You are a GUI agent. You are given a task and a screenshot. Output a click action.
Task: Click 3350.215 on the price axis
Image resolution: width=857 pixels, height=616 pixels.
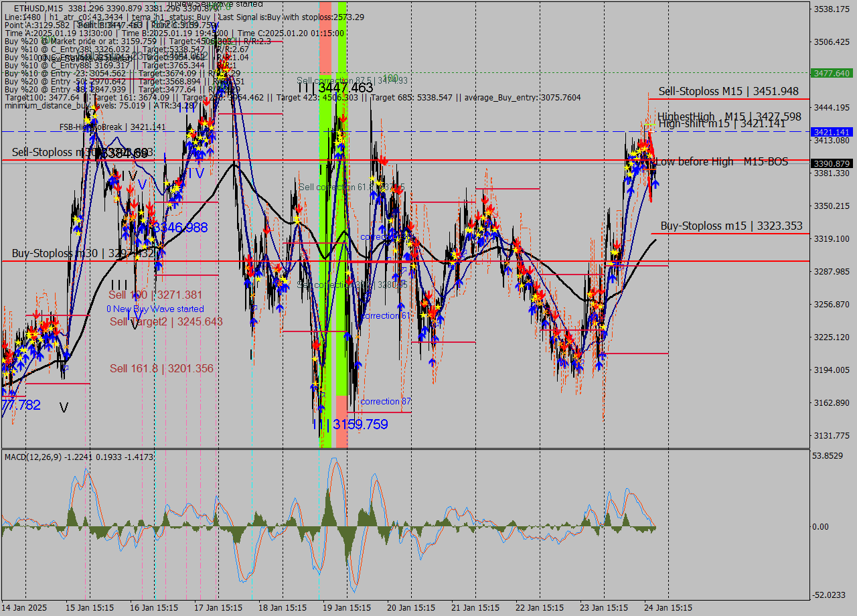click(831, 206)
